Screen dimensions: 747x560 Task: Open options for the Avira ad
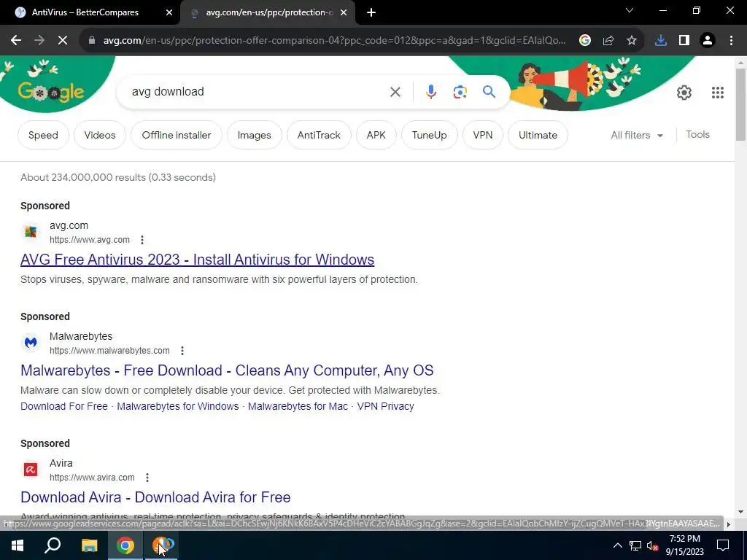(147, 478)
